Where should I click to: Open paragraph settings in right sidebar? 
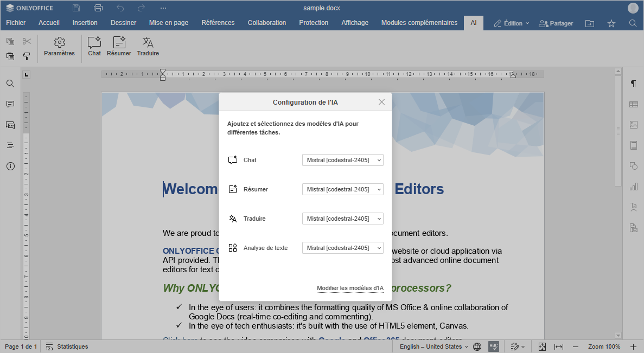tap(633, 84)
